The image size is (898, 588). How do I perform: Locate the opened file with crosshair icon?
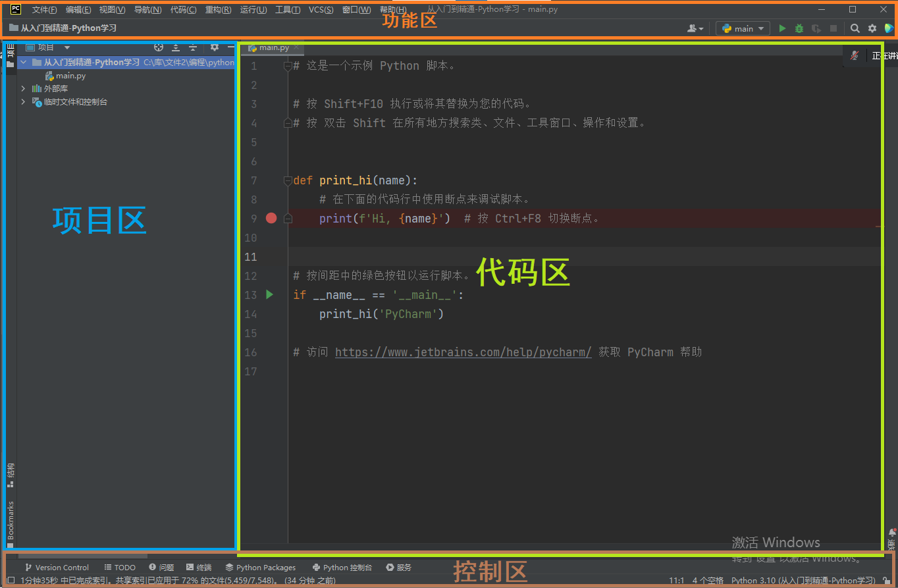158,47
